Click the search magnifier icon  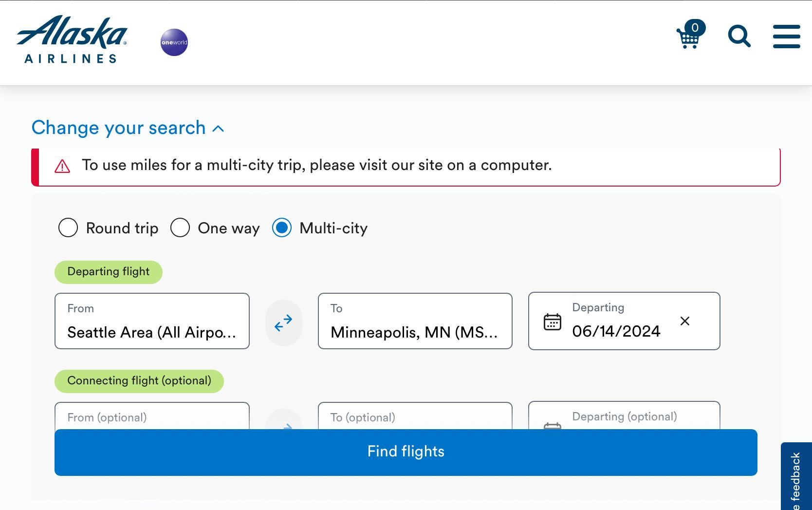tap(739, 37)
